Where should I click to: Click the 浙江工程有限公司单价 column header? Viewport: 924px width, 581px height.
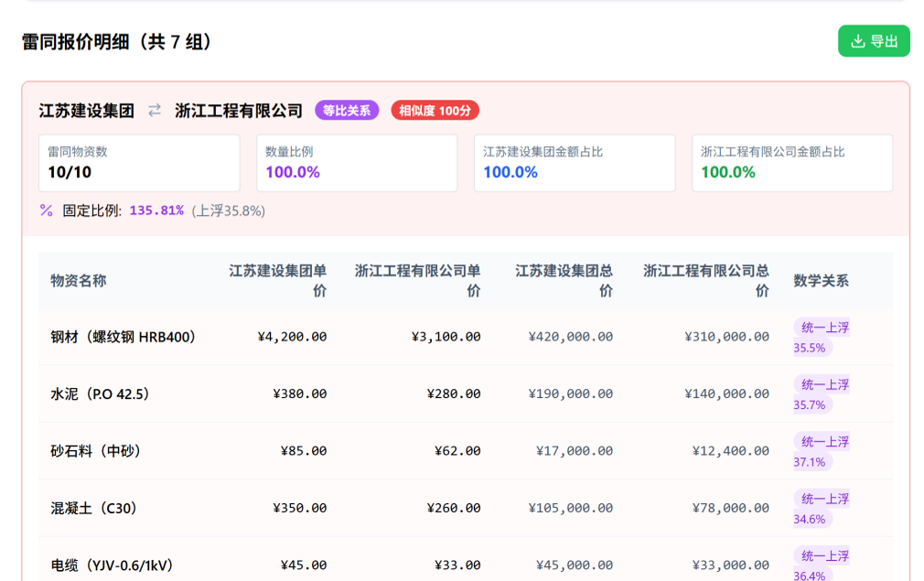pos(417,281)
